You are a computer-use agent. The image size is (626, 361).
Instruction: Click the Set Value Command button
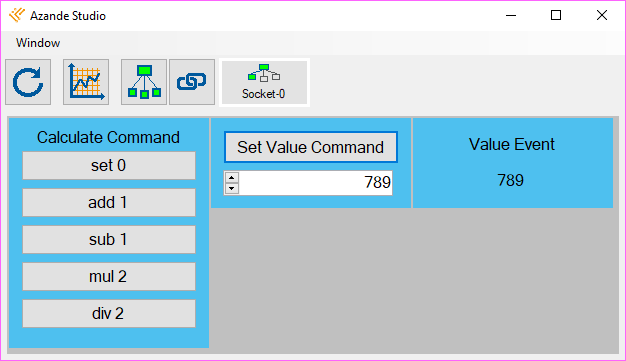(x=311, y=147)
